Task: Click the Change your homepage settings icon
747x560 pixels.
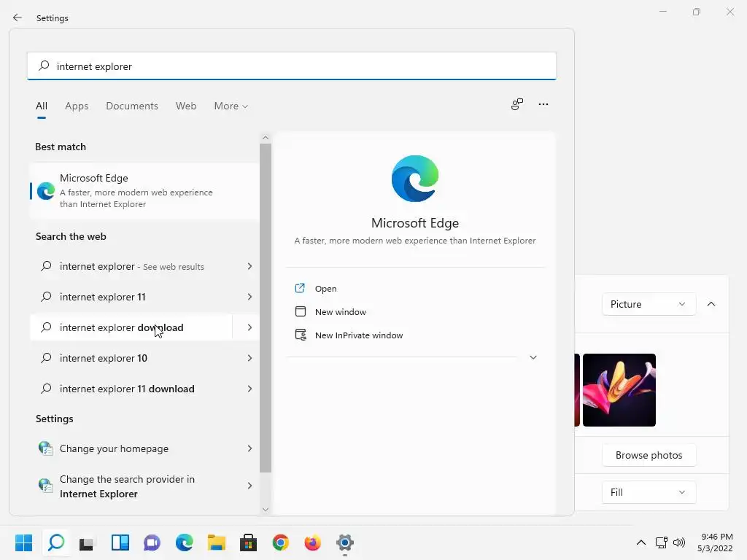Action: [x=45, y=448]
